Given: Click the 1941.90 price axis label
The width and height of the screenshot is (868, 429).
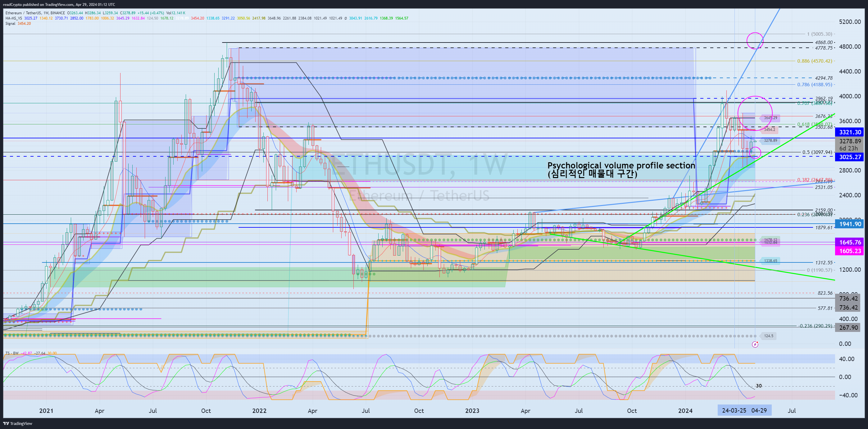Looking at the screenshot, I should coord(849,224).
